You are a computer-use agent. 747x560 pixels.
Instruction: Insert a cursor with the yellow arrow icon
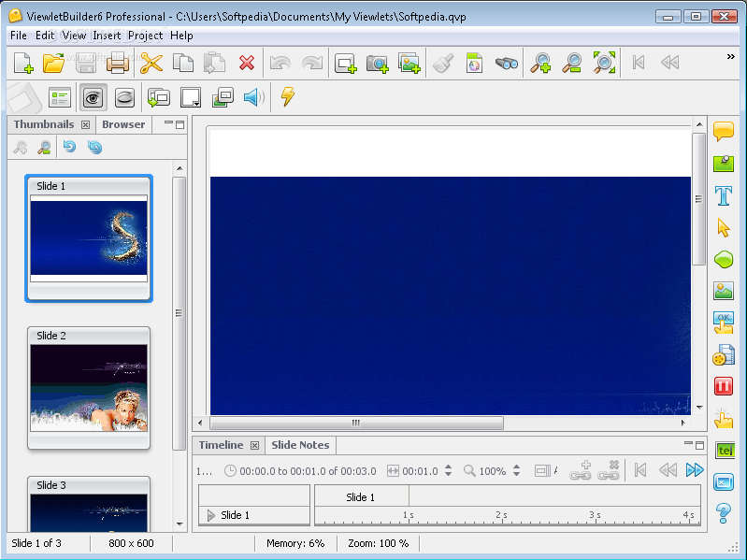pyautogui.click(x=724, y=227)
